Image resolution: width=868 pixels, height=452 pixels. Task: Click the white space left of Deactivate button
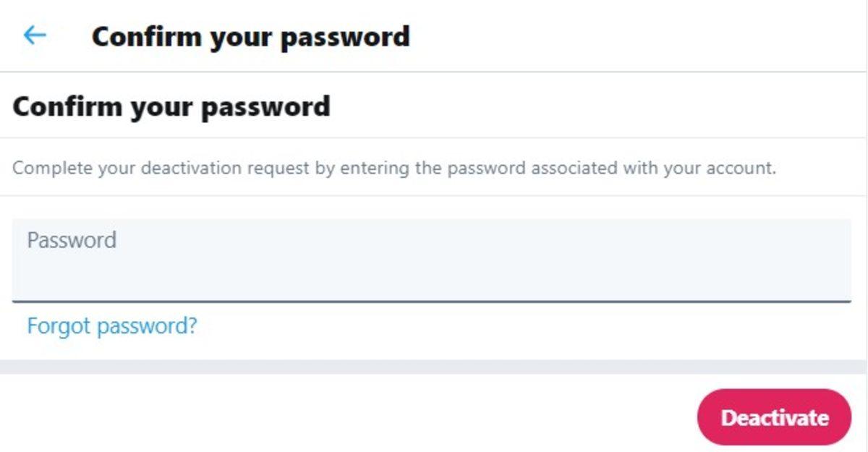(362, 418)
